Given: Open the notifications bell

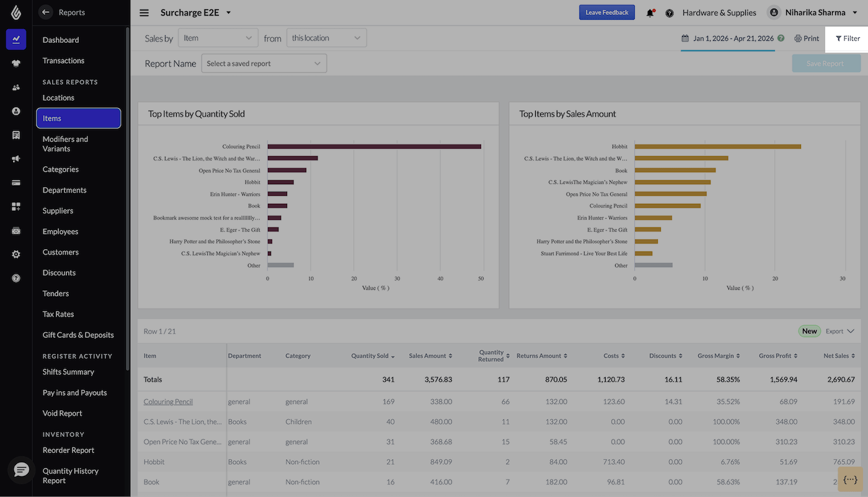Looking at the screenshot, I should [650, 12].
